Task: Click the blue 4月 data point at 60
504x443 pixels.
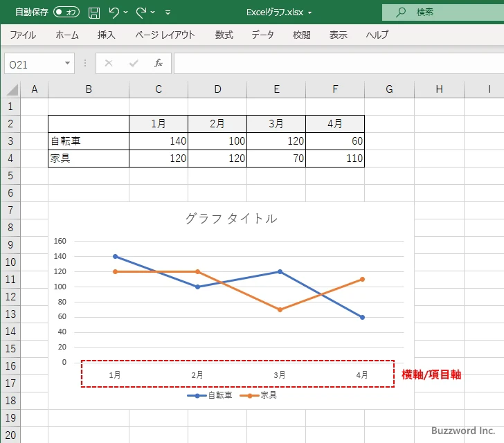Action: pos(362,317)
